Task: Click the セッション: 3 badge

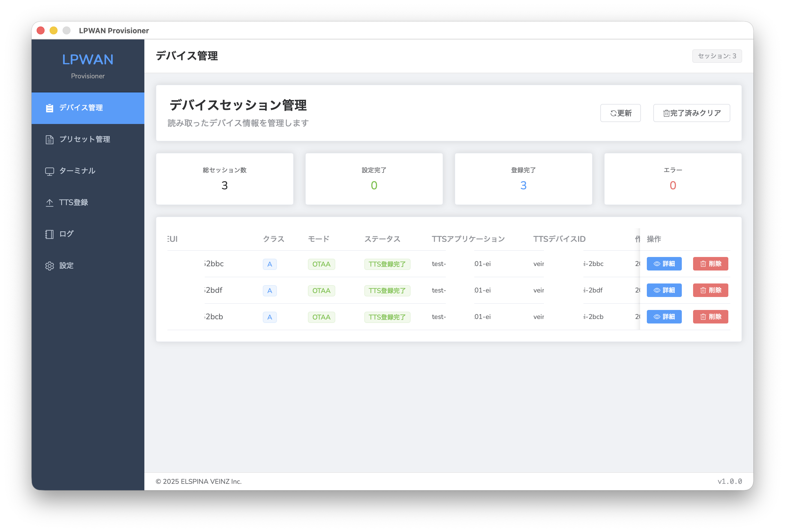Action: click(x=717, y=56)
